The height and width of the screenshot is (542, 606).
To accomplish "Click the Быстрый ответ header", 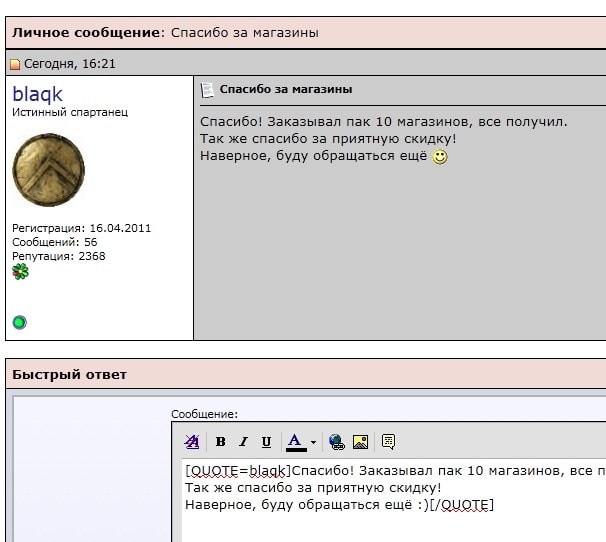I will click(x=69, y=375).
